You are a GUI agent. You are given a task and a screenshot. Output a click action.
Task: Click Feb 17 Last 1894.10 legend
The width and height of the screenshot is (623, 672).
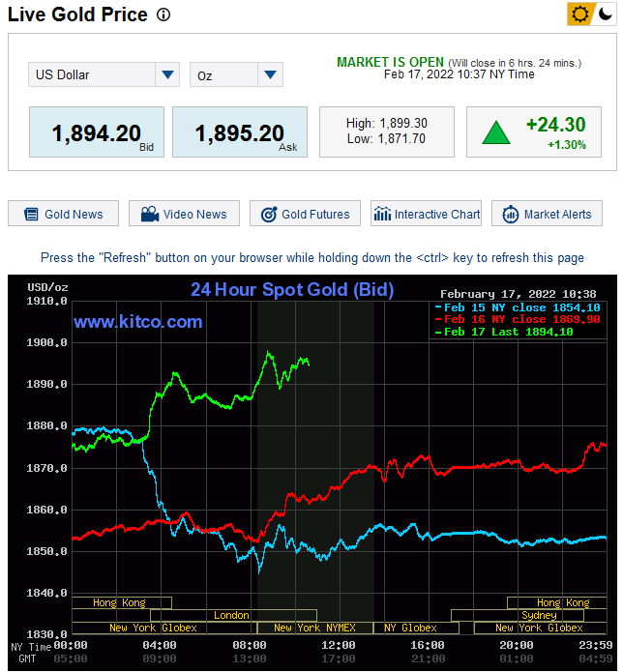pyautogui.click(x=504, y=332)
